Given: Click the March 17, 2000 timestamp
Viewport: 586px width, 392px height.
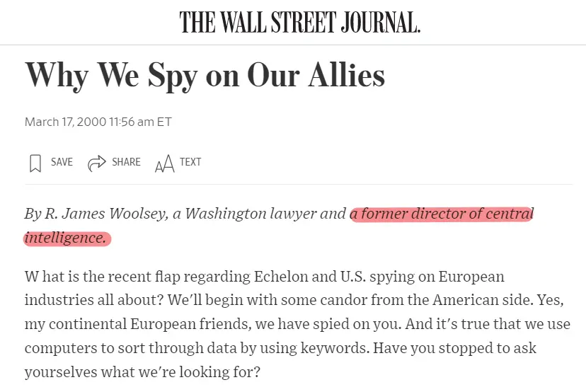Looking at the screenshot, I should tap(98, 122).
